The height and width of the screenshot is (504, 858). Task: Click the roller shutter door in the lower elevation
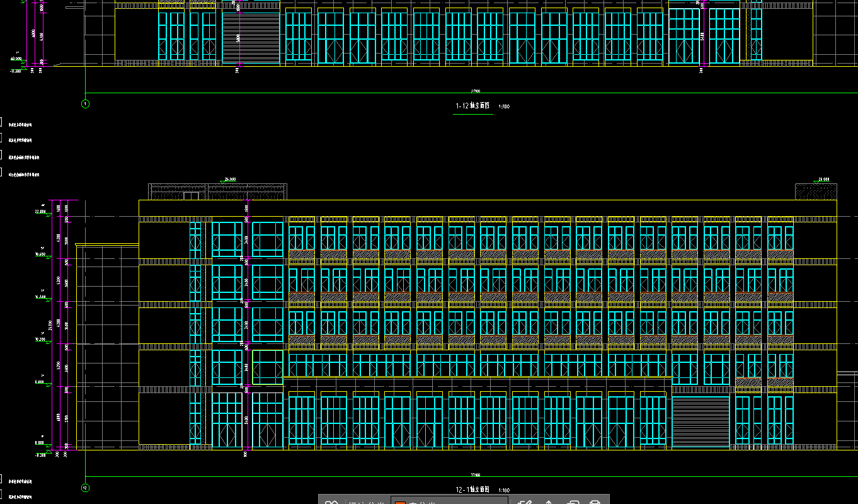coord(701,421)
